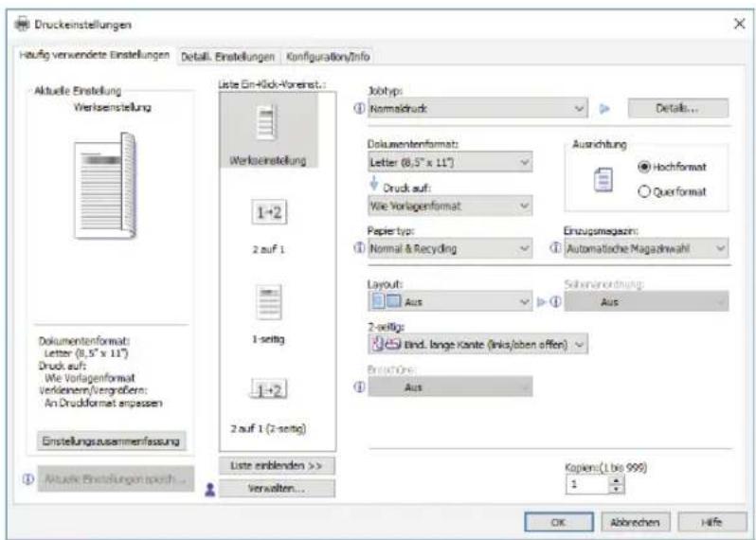Select Hochformat orientation

point(672,167)
